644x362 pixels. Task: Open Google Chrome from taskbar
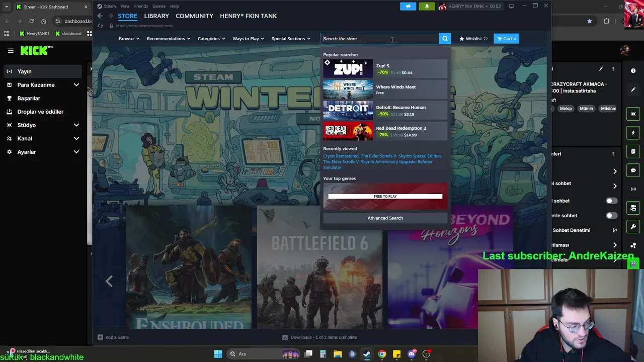coord(382,354)
